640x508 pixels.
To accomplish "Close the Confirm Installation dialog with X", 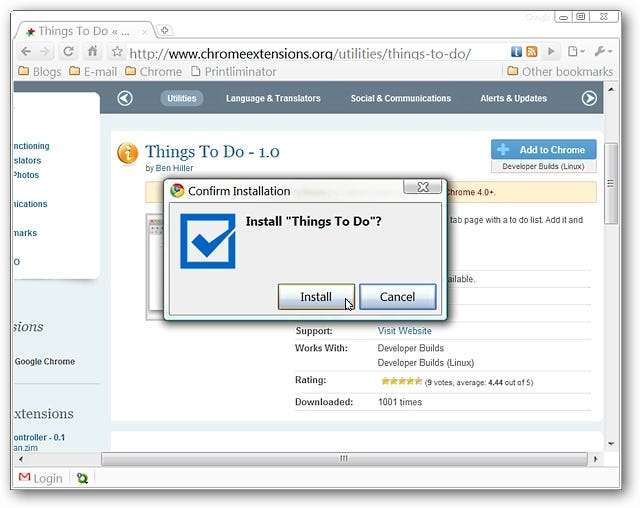I will [422, 187].
